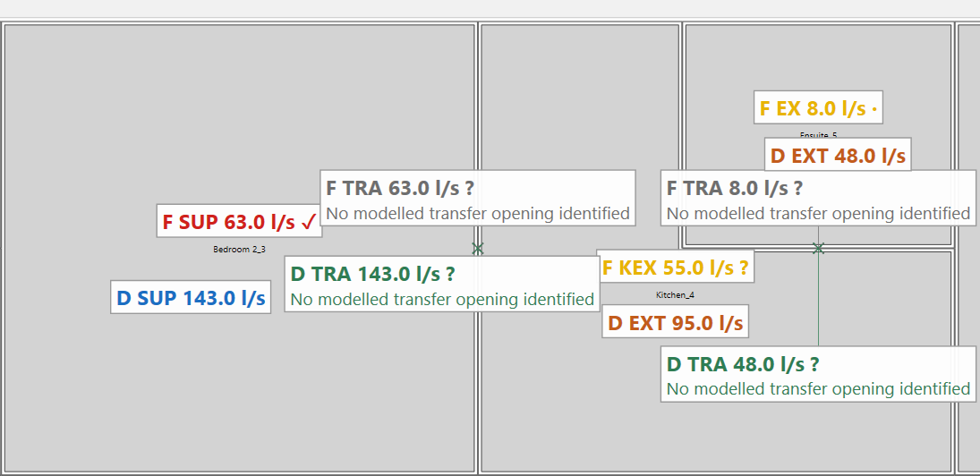Select the D EXT 95.0 l/s tag
This screenshot has height=476, width=980.
coord(675,322)
